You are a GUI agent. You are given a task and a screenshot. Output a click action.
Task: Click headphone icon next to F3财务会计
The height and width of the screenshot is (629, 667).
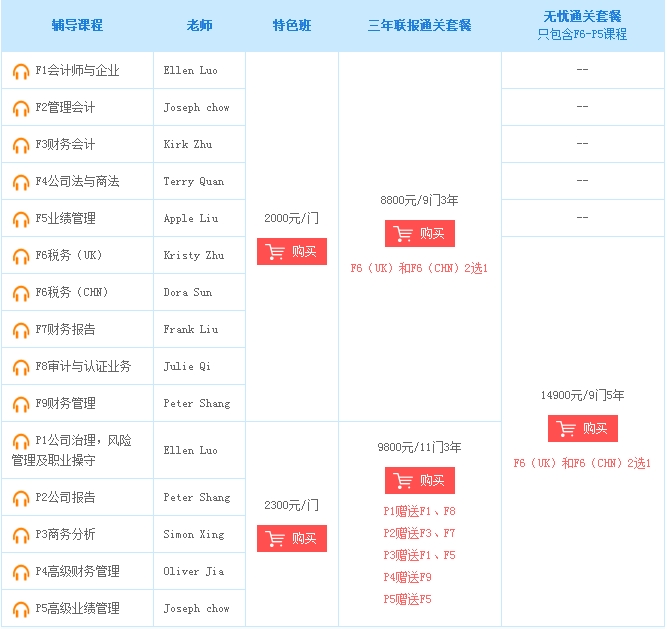(21, 146)
